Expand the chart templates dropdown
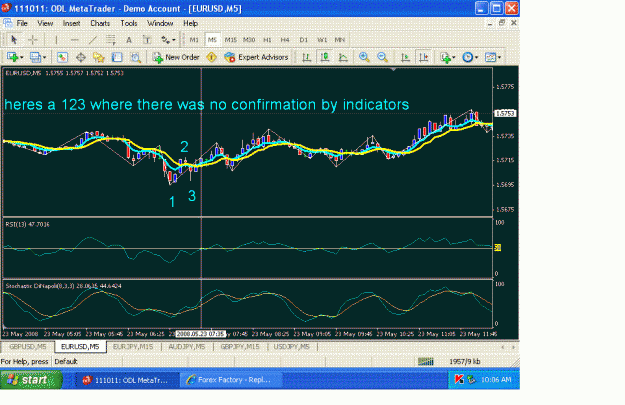Viewport: 625px width, 405px height. coord(499,58)
